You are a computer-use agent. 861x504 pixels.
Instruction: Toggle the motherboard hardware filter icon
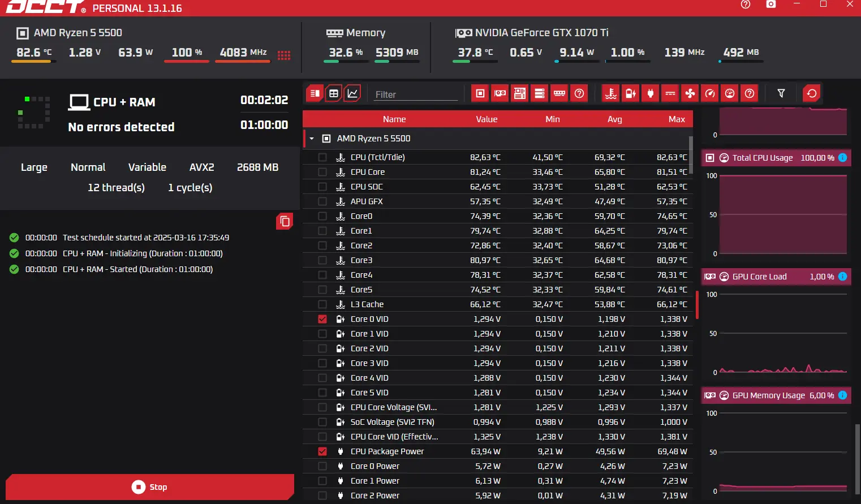pos(520,93)
